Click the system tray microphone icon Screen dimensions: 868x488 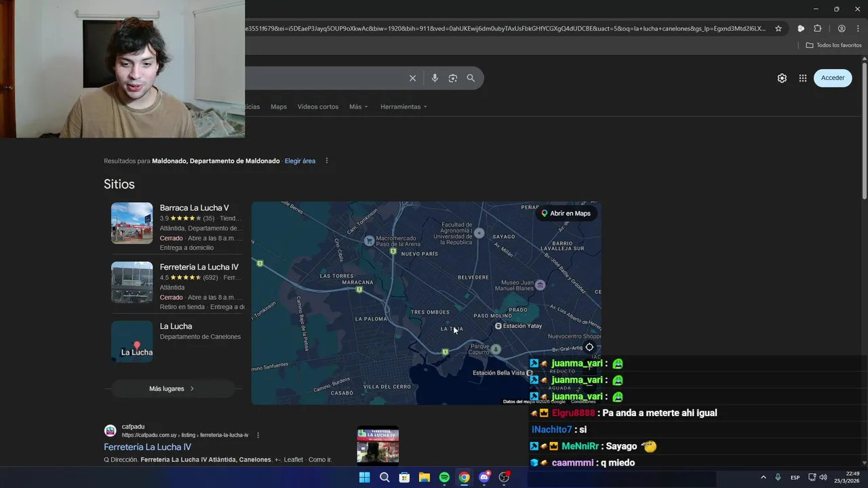click(x=778, y=477)
